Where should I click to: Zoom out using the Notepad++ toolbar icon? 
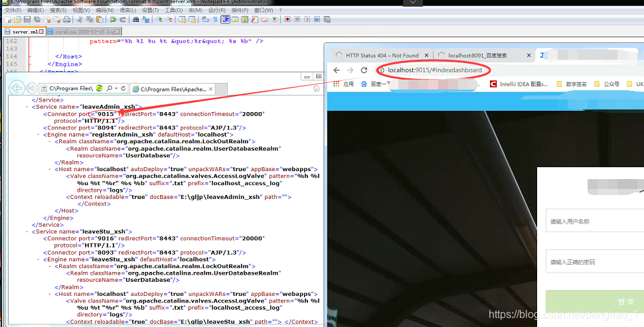169,20
